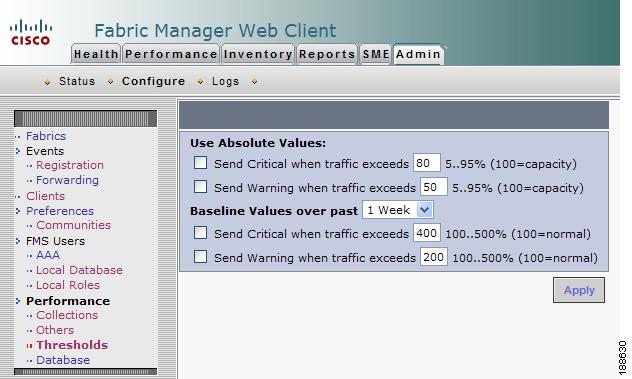The height and width of the screenshot is (379, 632).
Task: Switch to the Inventory tab
Action: (x=258, y=54)
